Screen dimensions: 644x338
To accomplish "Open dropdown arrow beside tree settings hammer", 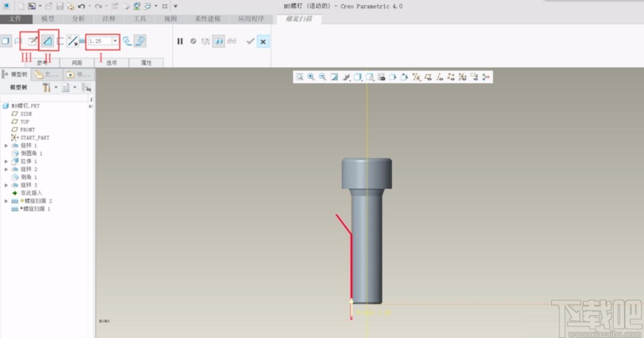I will point(56,87).
